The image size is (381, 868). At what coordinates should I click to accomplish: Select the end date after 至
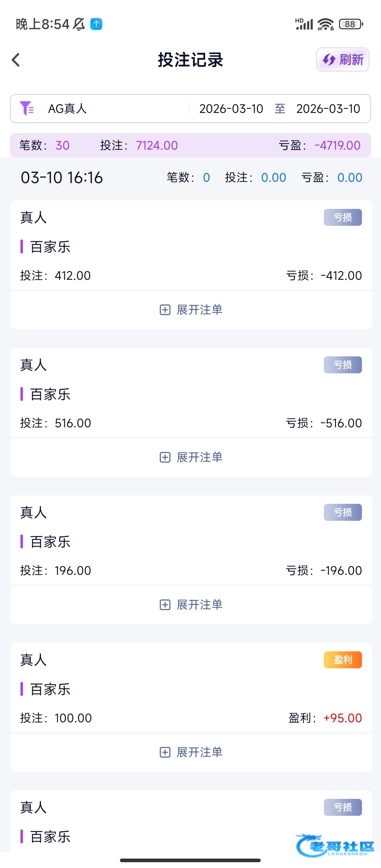[328, 109]
